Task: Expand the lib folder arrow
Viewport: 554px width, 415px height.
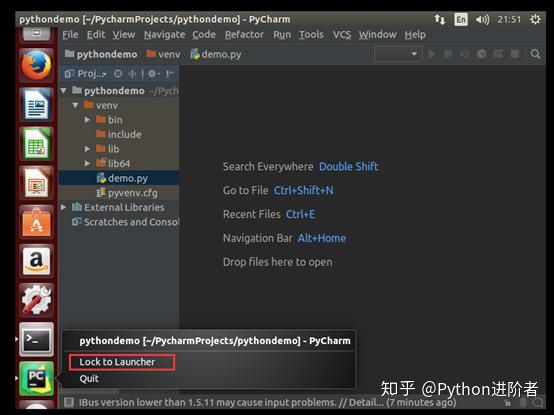Action: [87, 149]
